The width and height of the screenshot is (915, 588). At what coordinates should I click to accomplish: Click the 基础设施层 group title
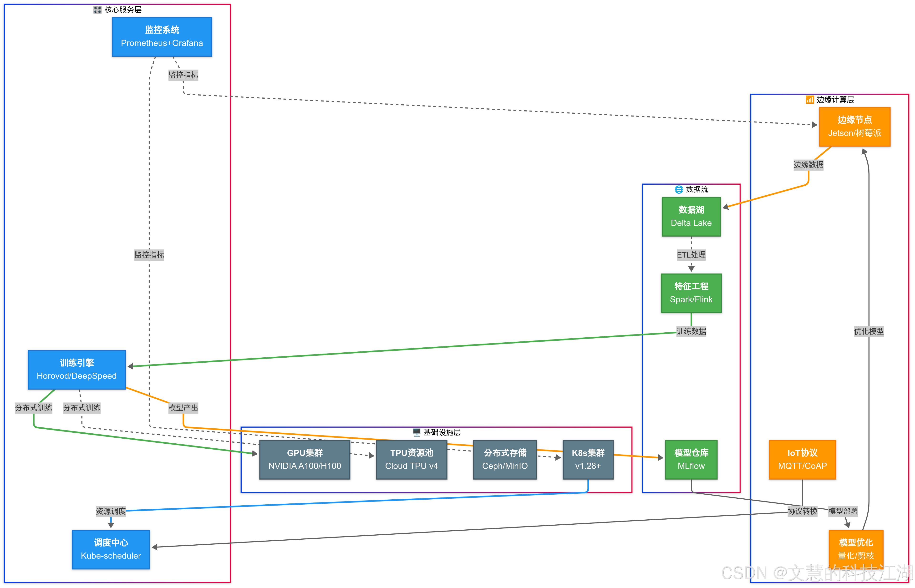442,432
